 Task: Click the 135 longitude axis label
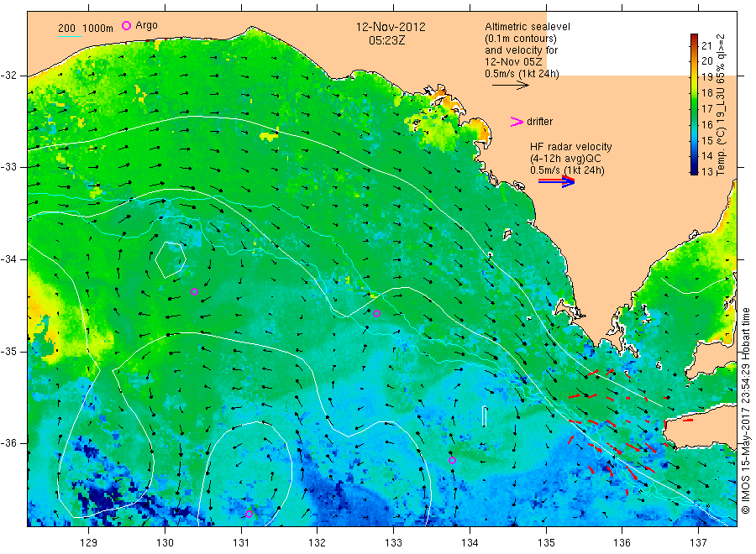[x=546, y=543]
